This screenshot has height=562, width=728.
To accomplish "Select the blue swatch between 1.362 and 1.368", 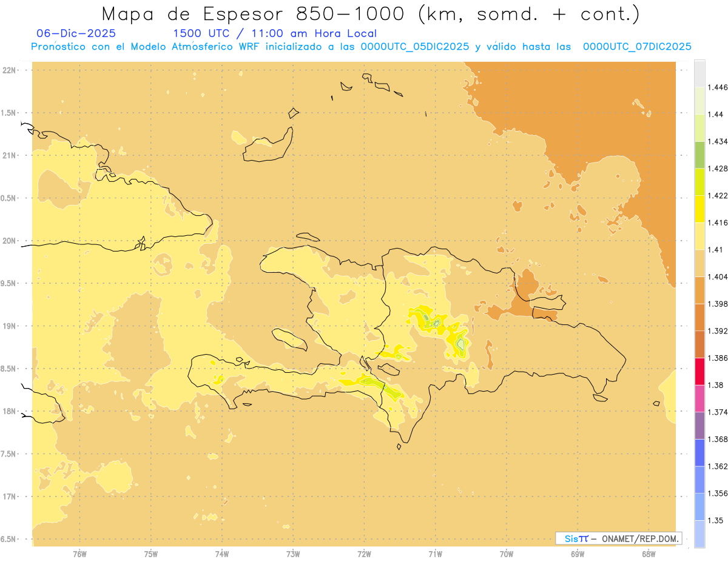I will [x=699, y=452].
